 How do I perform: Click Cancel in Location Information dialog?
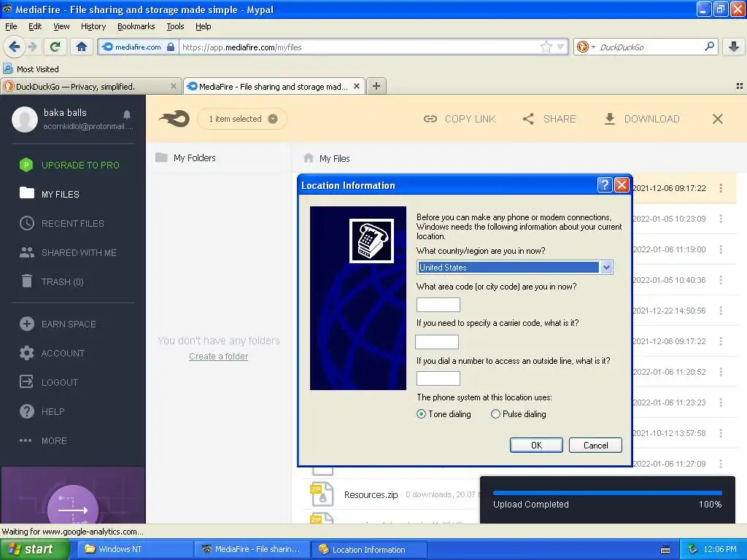point(595,446)
